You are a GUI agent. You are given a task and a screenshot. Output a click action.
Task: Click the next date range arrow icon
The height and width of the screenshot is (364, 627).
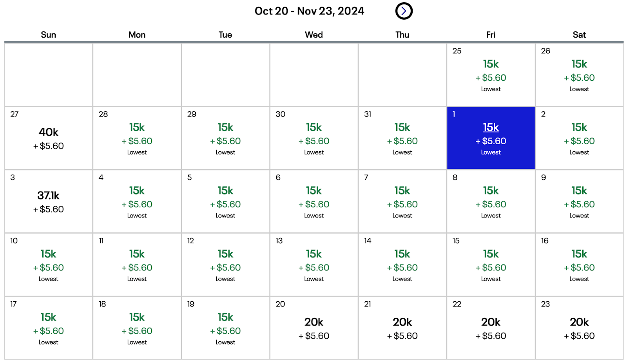(x=404, y=11)
